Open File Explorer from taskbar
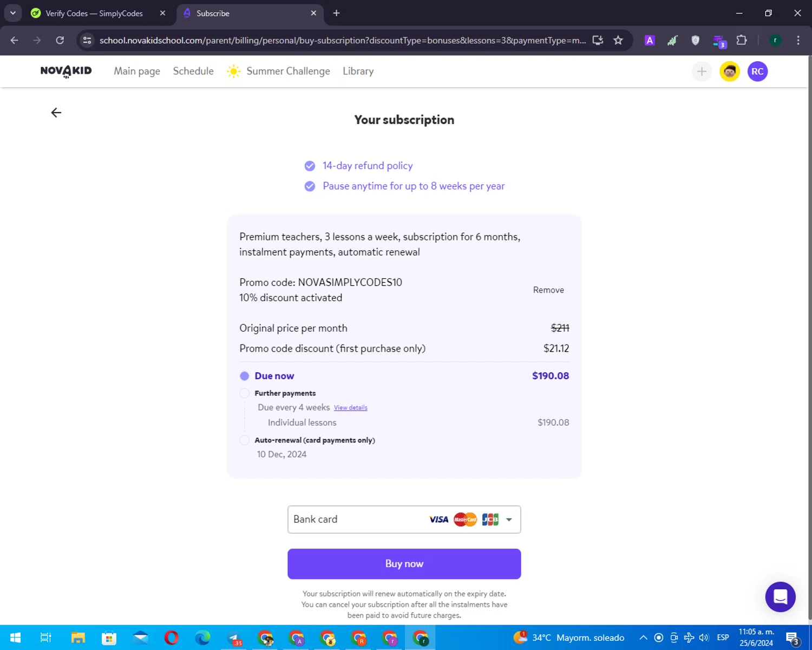The image size is (812, 650). [78, 638]
